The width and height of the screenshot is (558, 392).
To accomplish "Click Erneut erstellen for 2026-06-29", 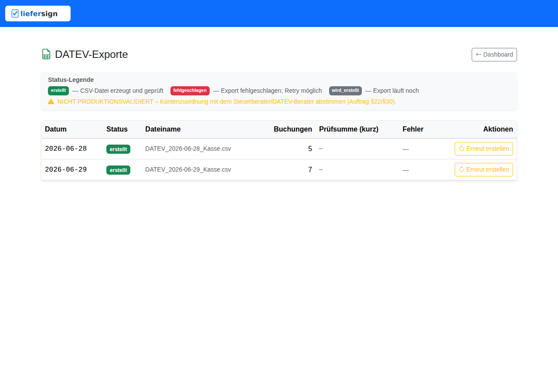I will (x=484, y=169).
